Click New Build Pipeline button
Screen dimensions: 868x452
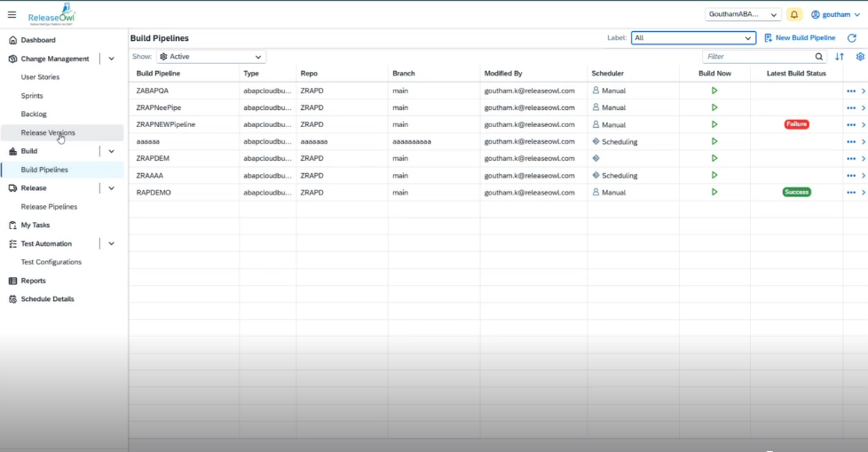coord(799,38)
